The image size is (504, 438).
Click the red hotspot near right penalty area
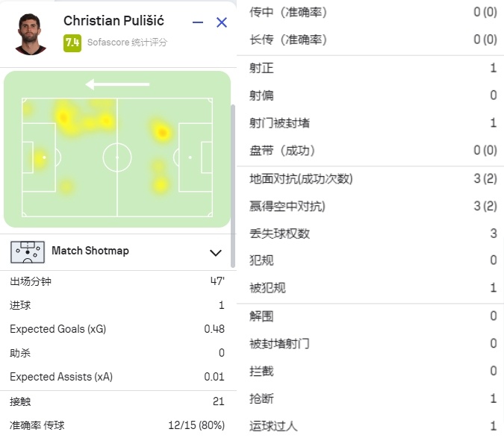[x=162, y=132]
